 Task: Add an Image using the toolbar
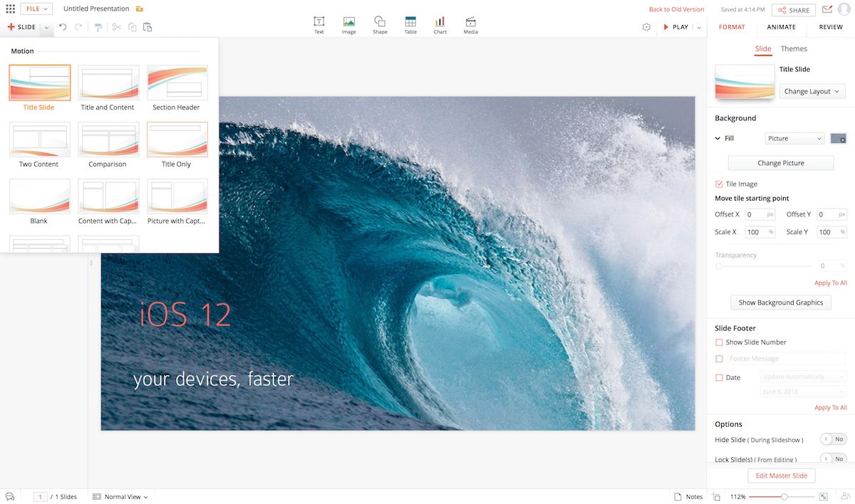click(348, 25)
